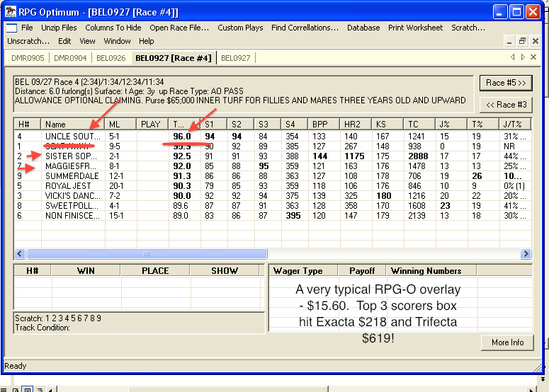549x392 pixels.
Task: Sort by the H# column header
Action: coord(28,124)
